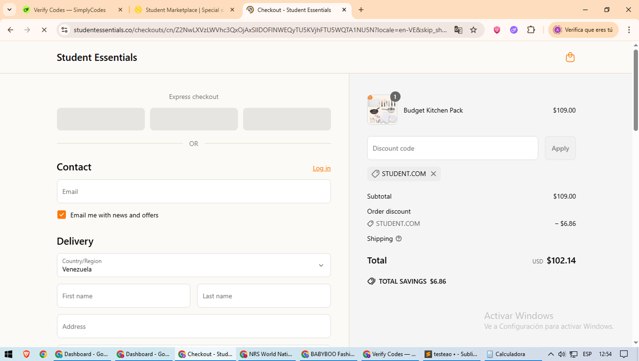The height and width of the screenshot is (361, 639).
Task: Bookmark this page with the star icon
Action: (x=473, y=30)
